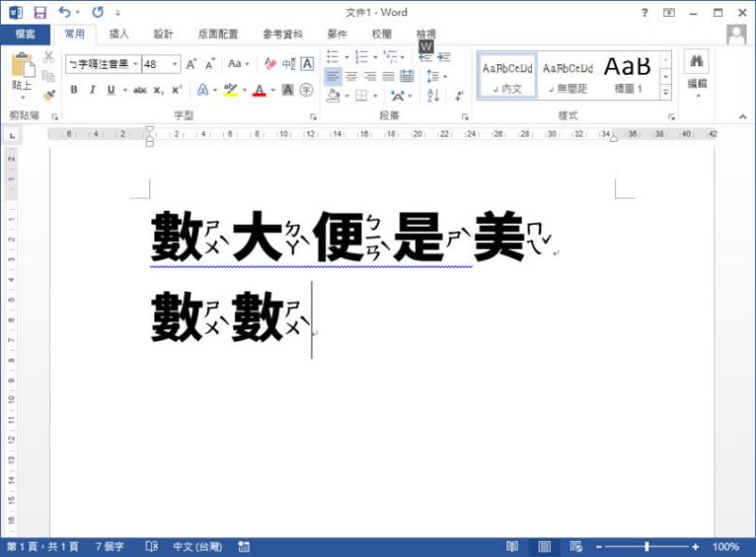Apply red font color
This screenshot has width=756, height=557.
[x=259, y=90]
